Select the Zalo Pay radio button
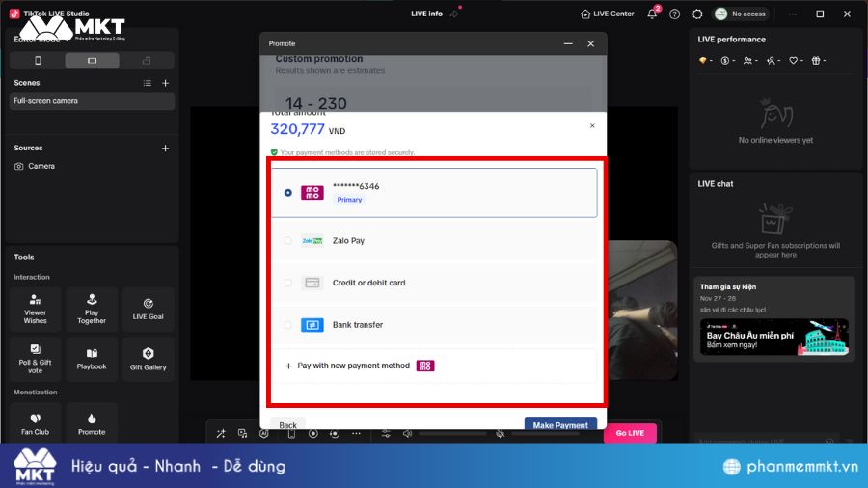This screenshot has width=868, height=488. click(x=287, y=241)
